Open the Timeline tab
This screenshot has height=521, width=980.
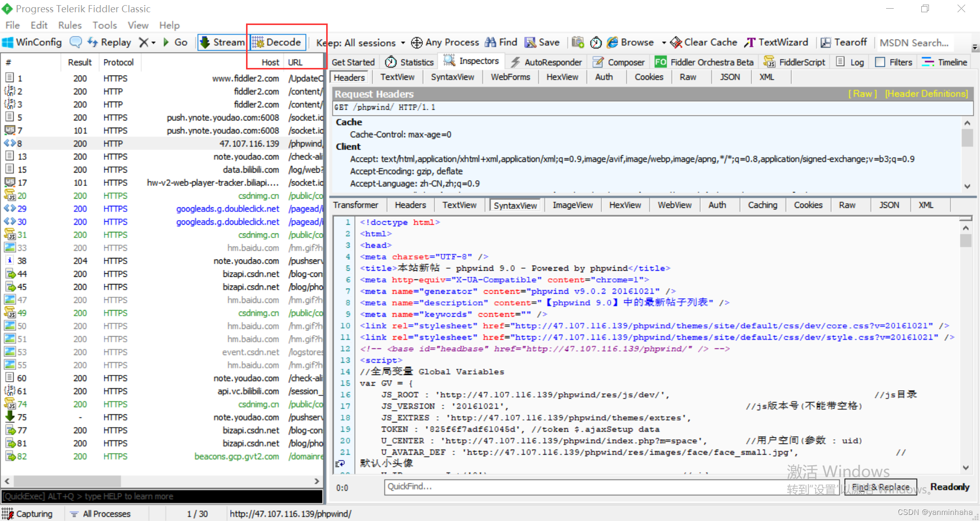tap(945, 62)
